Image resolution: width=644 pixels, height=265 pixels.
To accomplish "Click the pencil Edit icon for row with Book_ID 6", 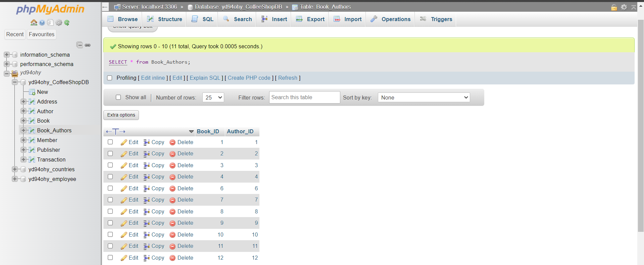I will coord(124,189).
